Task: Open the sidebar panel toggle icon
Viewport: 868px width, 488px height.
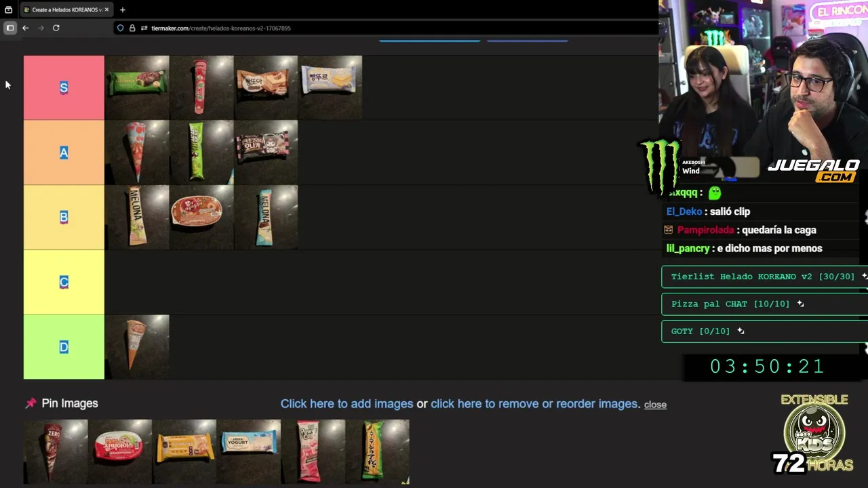Action: click(9, 28)
